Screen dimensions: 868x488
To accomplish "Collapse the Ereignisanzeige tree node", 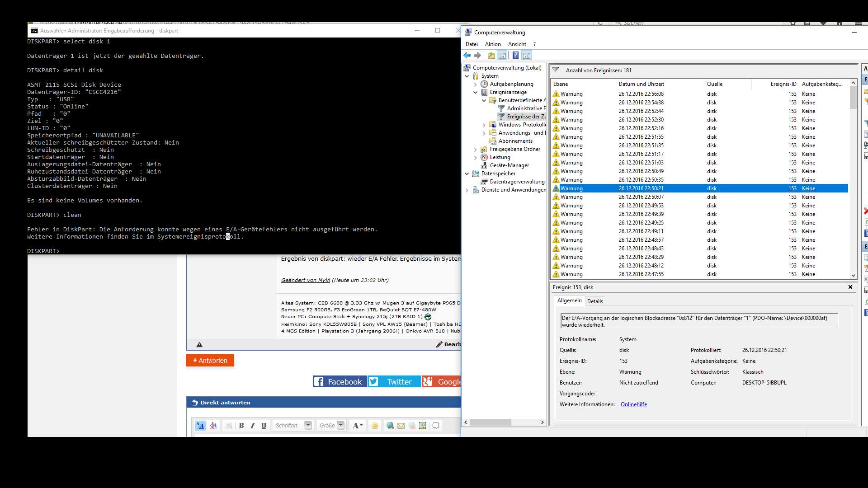I will (475, 92).
